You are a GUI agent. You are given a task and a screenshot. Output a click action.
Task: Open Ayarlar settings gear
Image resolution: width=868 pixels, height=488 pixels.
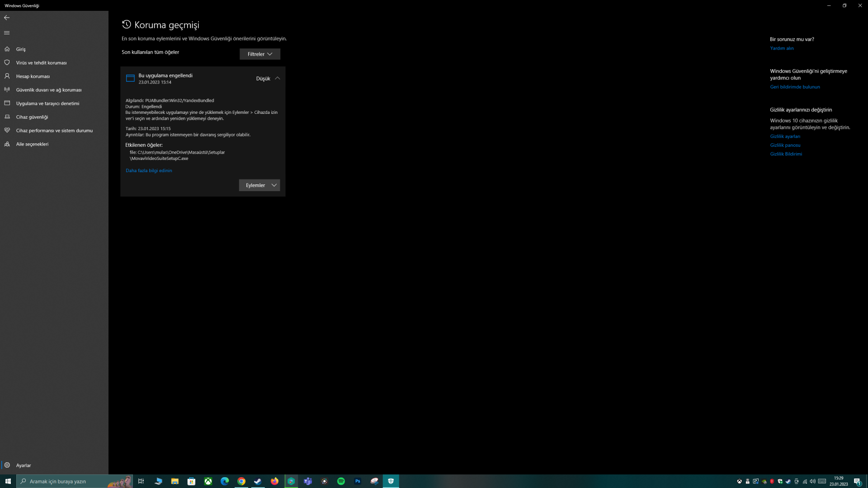click(23, 465)
